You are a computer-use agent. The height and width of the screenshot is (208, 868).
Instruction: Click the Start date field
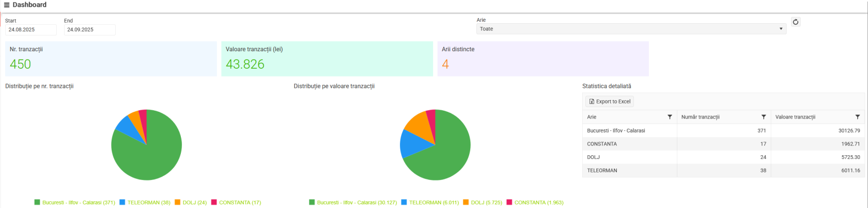click(30, 30)
